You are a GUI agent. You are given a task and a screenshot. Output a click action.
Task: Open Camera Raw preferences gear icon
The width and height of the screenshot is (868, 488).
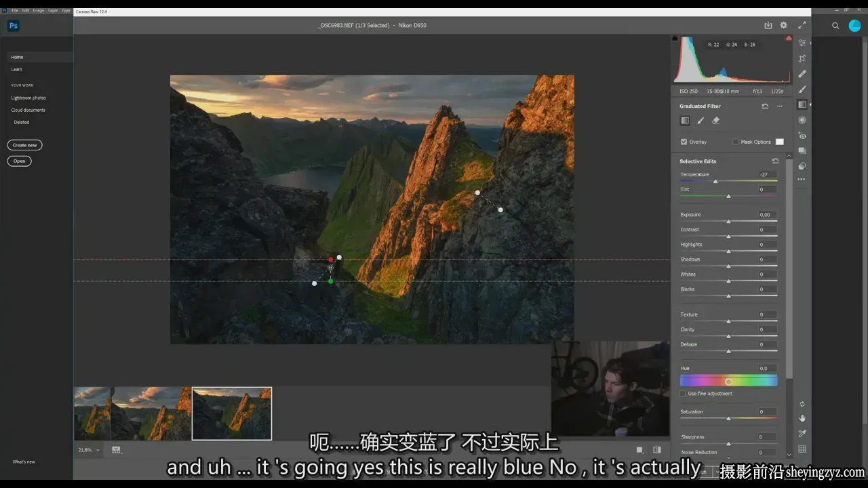click(x=784, y=25)
